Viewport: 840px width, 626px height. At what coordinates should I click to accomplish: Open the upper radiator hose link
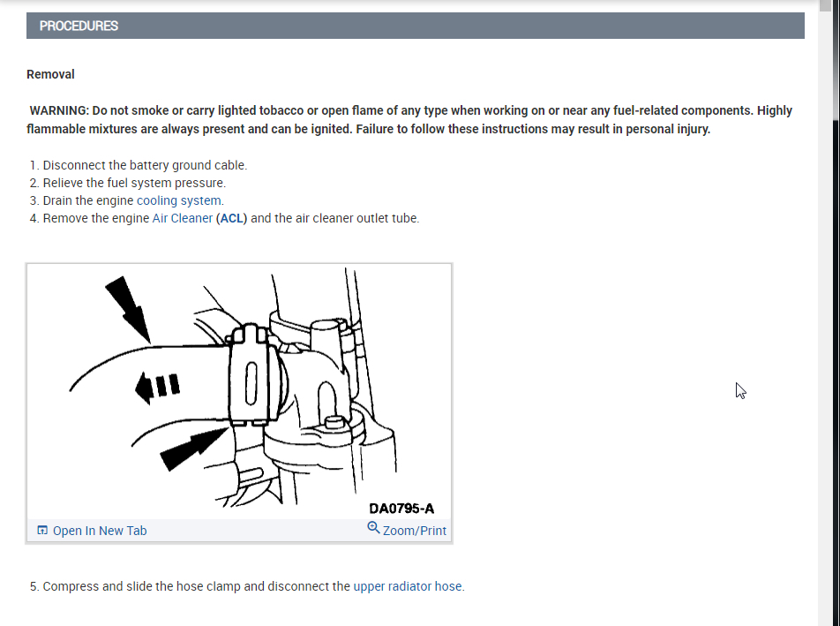click(x=407, y=586)
